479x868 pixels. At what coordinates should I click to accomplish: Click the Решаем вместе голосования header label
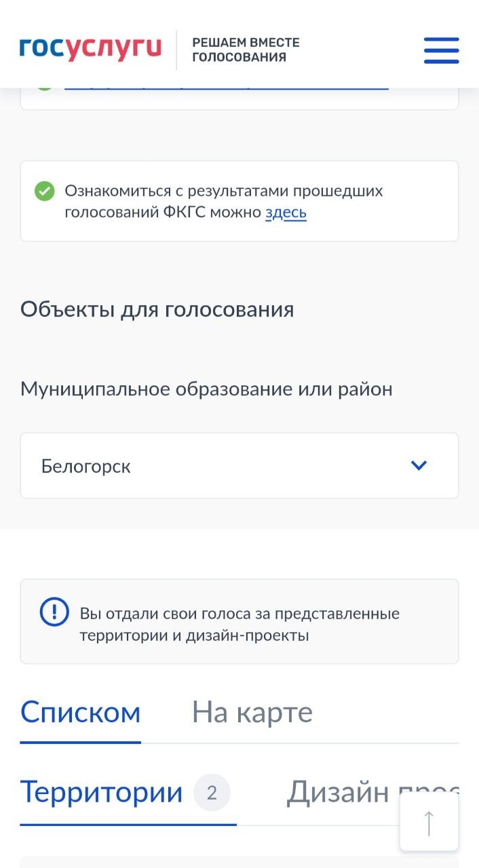tap(246, 50)
